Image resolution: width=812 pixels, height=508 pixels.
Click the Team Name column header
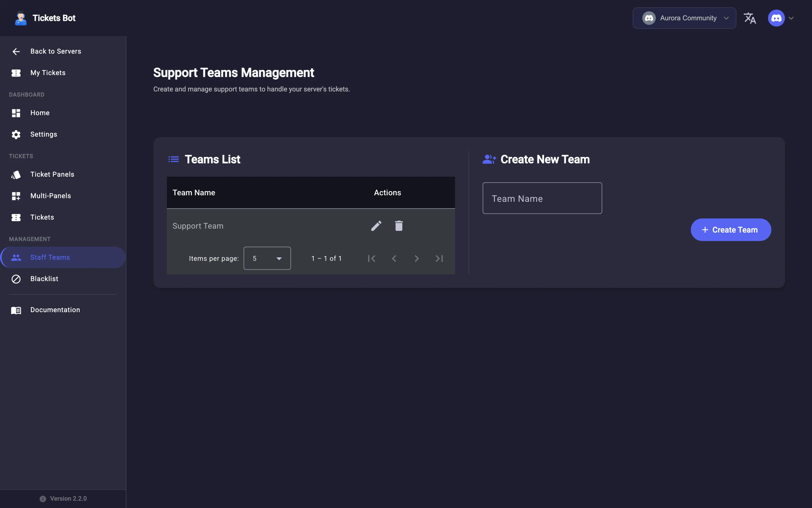pos(194,192)
